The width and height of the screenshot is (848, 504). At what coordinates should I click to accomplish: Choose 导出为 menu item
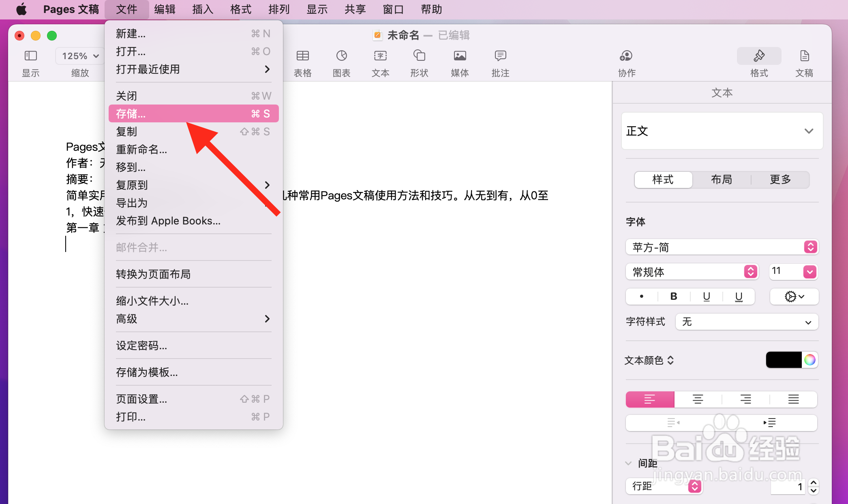coord(193,203)
